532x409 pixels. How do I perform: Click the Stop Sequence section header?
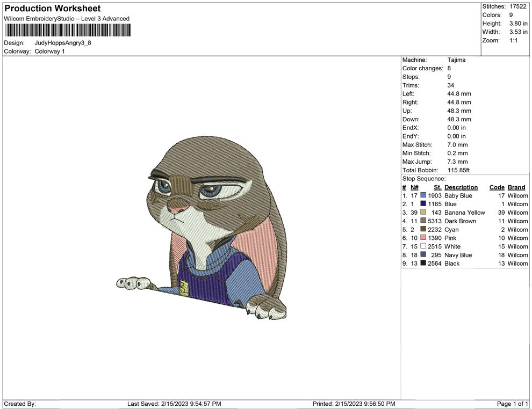[x=424, y=178]
